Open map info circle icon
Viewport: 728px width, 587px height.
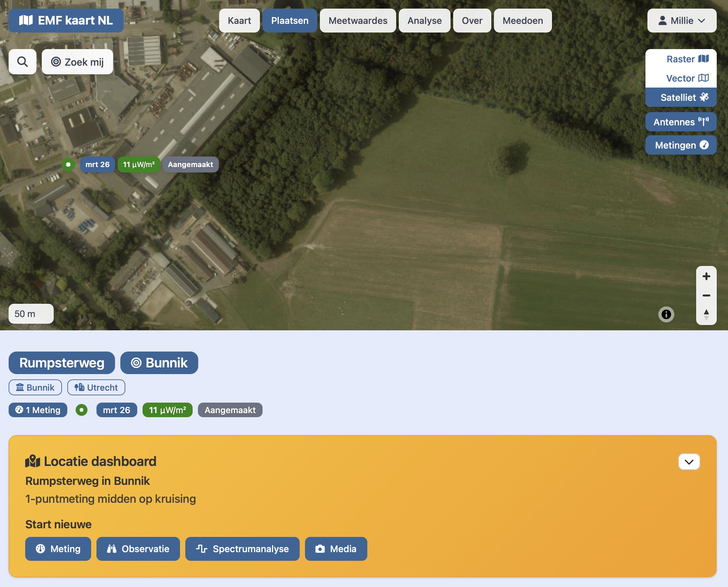pyautogui.click(x=666, y=314)
